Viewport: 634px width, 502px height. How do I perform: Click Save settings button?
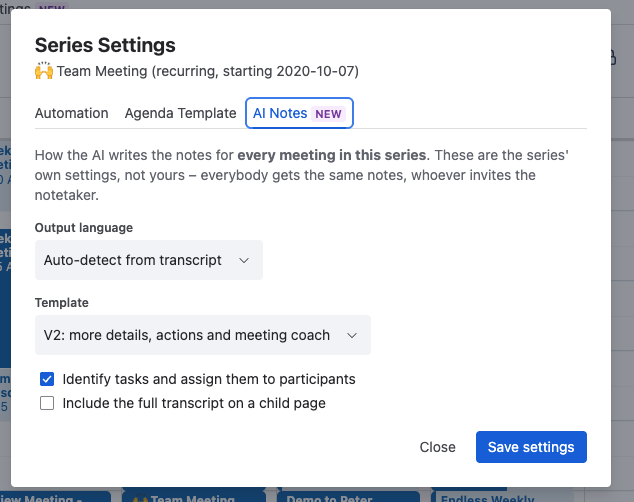[x=531, y=447]
